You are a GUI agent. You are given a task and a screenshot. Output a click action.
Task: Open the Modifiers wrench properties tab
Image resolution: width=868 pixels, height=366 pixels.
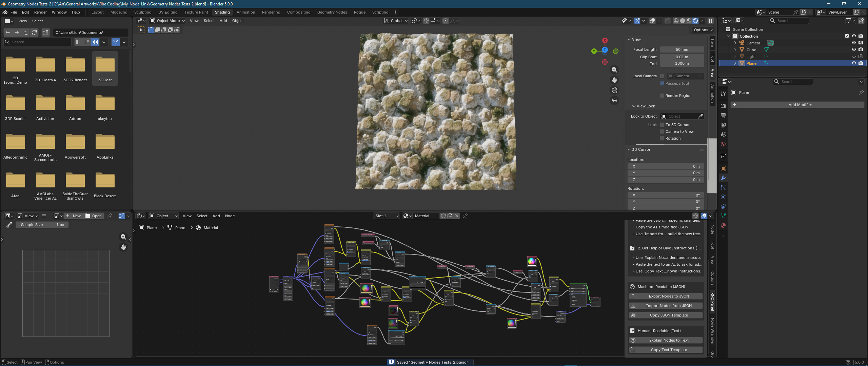click(x=723, y=178)
